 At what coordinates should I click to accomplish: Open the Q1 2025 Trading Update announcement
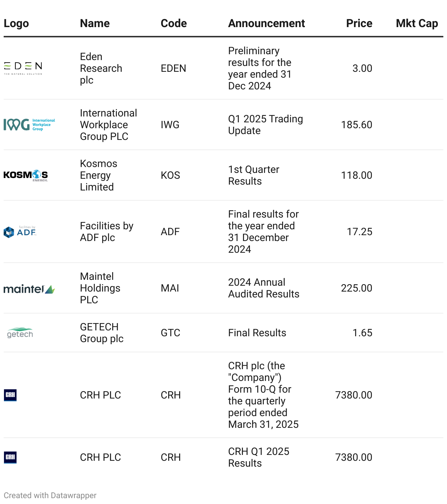[265, 125]
